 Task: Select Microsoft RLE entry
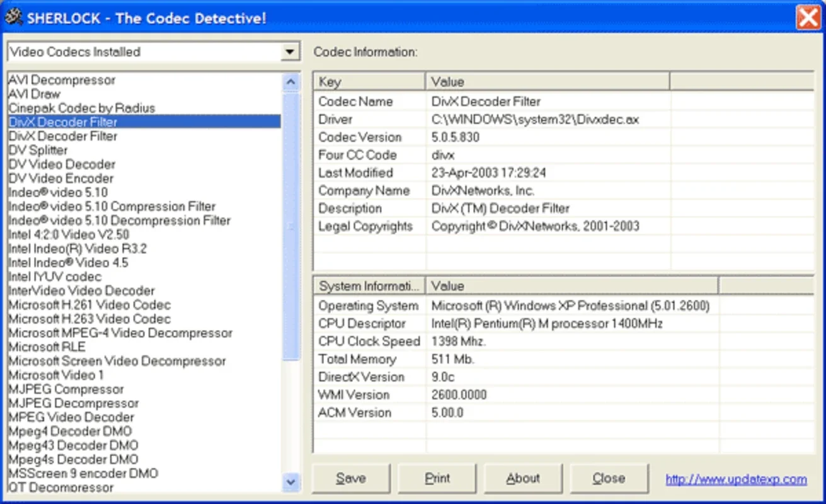click(144, 346)
